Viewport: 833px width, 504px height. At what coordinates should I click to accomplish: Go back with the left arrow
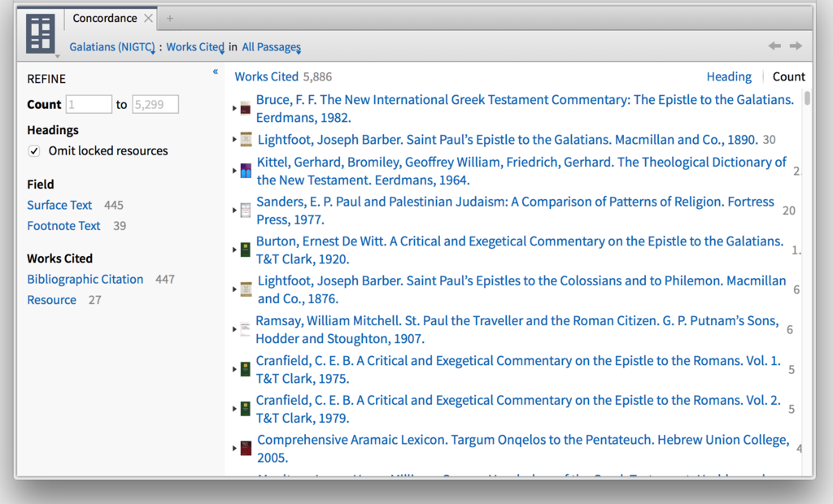point(774,46)
